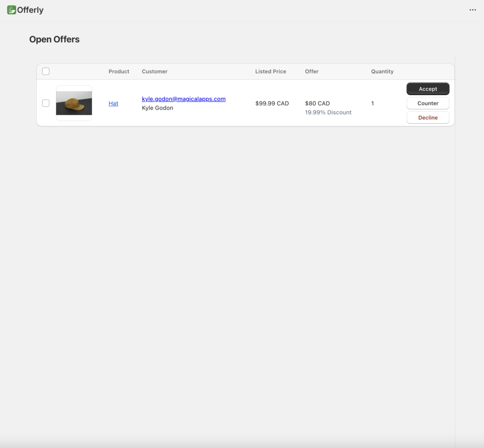Viewport: 484px width, 448px height.
Task: Click the Offer column header
Action: click(x=311, y=71)
